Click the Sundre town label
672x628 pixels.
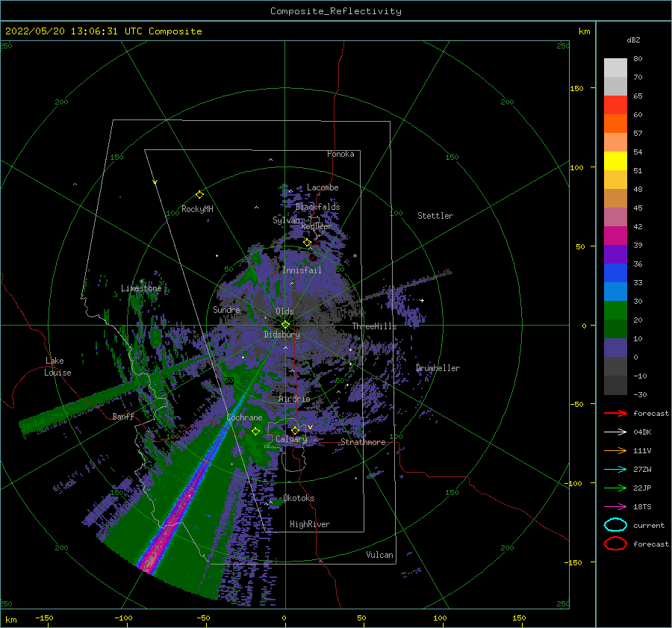(226, 309)
